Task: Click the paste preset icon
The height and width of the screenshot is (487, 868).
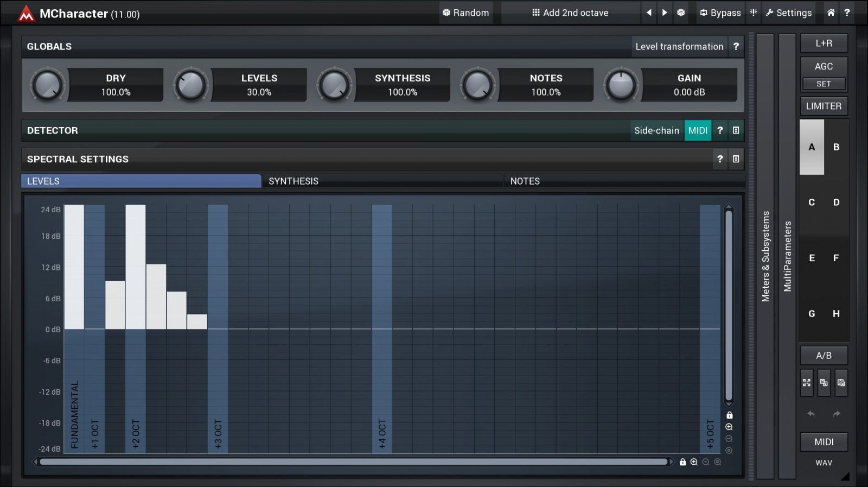Action: [x=841, y=383]
